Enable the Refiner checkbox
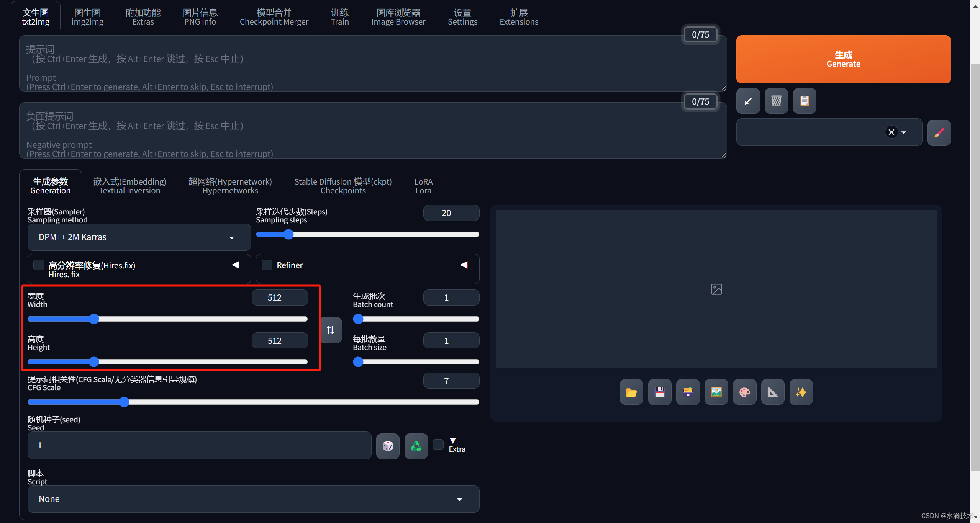This screenshot has height=523, width=980. [x=267, y=265]
